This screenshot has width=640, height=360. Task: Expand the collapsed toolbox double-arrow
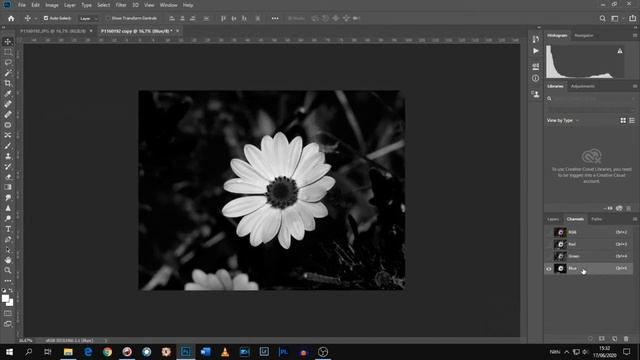4,27
